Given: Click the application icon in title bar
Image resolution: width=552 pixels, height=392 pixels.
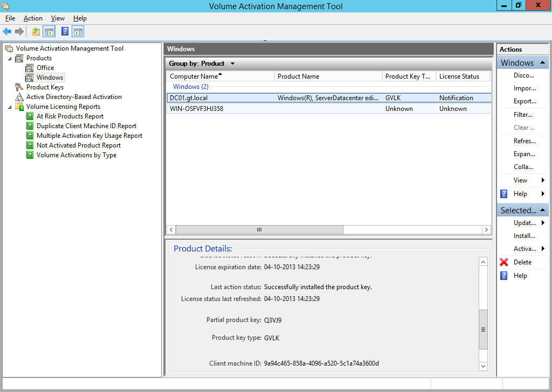Looking at the screenshot, I should pos(5,6).
